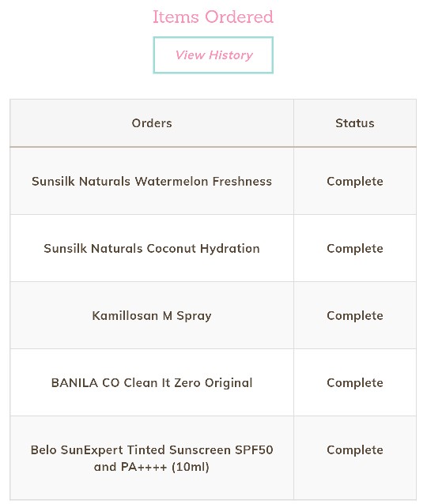Open Sunsilk Naturals Coconut Hydration order
427x504 pixels.
coord(152,249)
